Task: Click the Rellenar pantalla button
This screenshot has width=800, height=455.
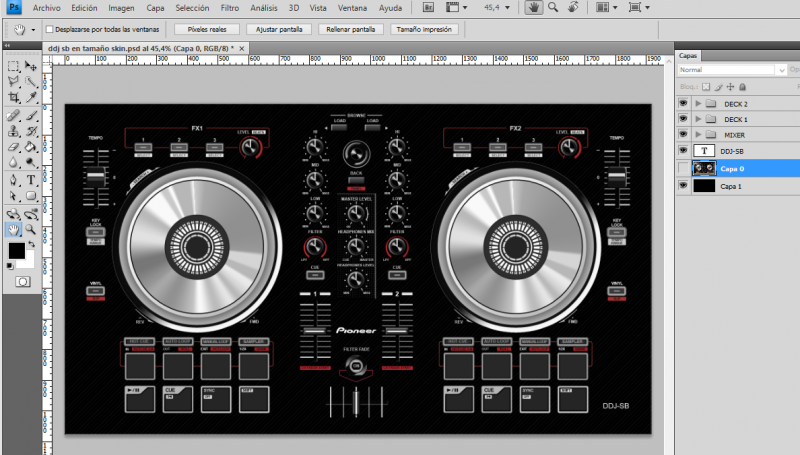Action: 351,30
